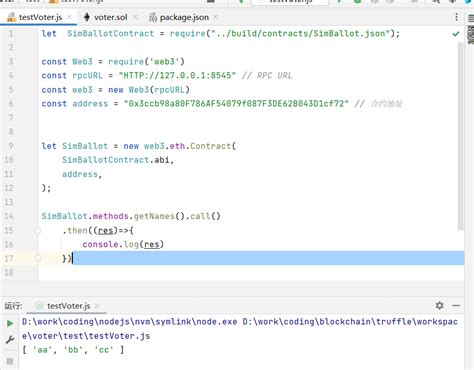The width and height of the screenshot is (474, 370).
Task: Click green inspection checkmark indicator
Action: pyautogui.click(x=456, y=34)
